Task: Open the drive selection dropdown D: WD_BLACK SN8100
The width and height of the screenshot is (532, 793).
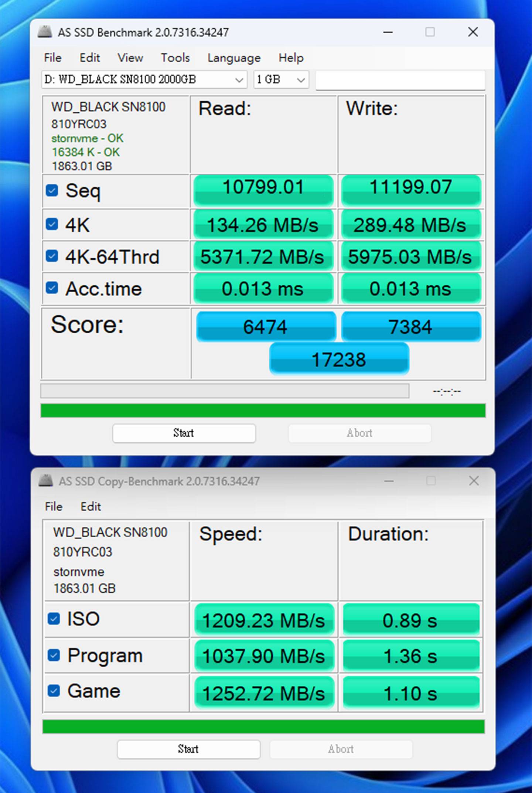Action: click(144, 79)
